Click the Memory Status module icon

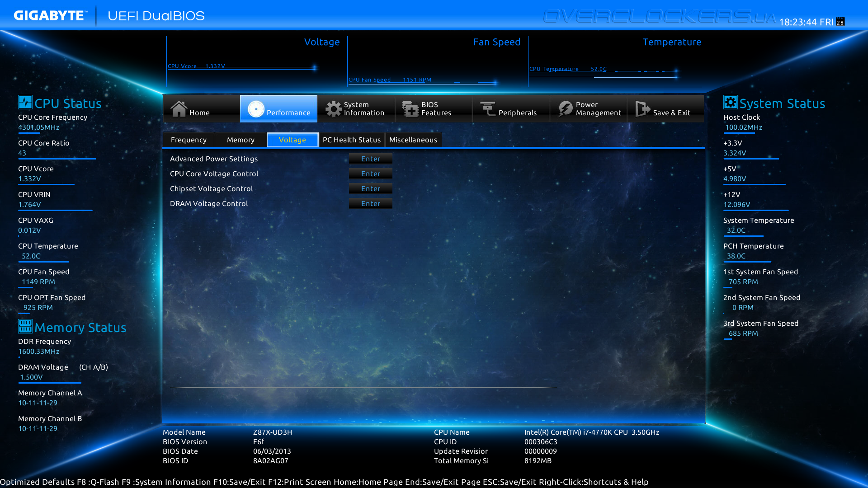coord(25,326)
